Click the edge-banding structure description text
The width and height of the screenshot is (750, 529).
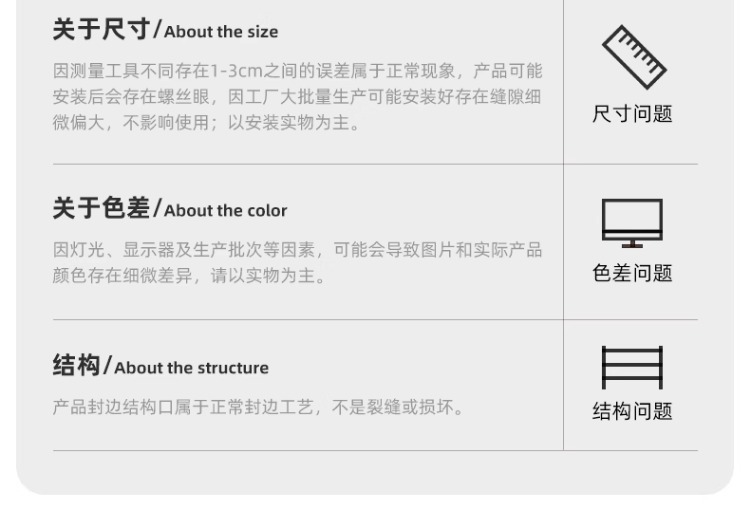point(258,408)
